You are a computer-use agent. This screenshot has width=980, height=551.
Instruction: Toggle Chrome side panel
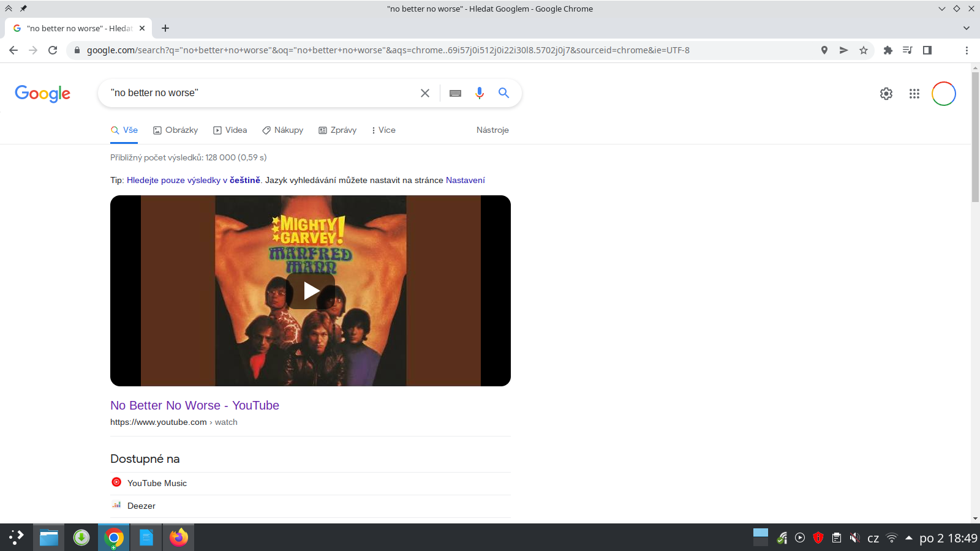(x=927, y=50)
